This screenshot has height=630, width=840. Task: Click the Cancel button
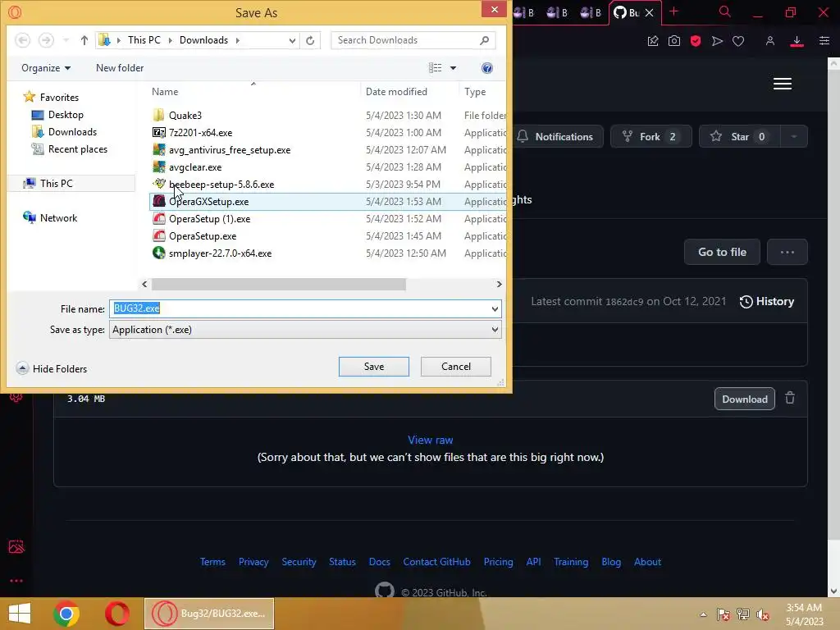456,367
